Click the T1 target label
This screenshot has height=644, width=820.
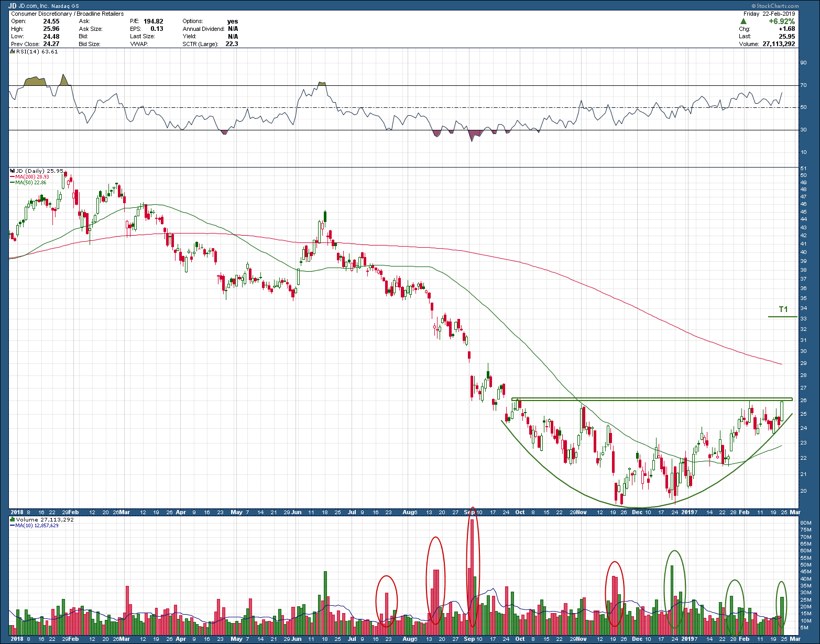(x=783, y=309)
